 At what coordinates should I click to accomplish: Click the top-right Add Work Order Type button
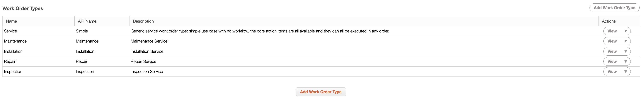(614, 8)
